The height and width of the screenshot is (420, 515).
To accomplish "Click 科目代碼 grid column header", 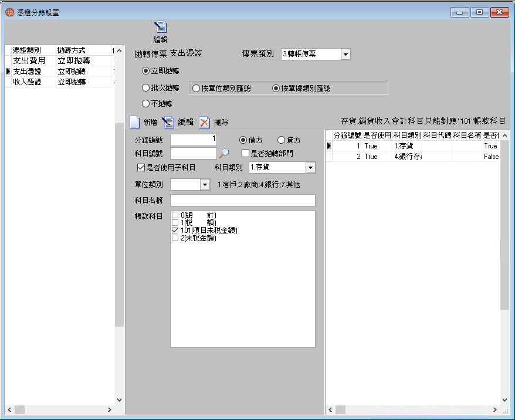I will (x=437, y=136).
